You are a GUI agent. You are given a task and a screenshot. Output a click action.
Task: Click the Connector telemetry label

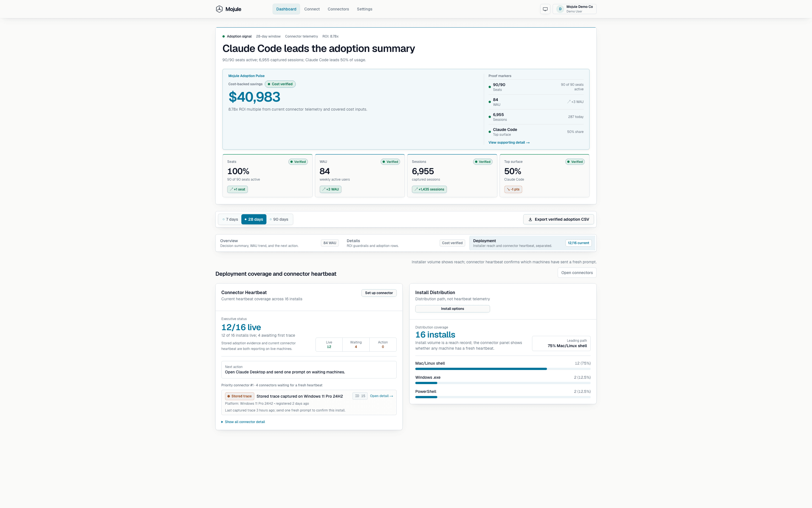[301, 36]
